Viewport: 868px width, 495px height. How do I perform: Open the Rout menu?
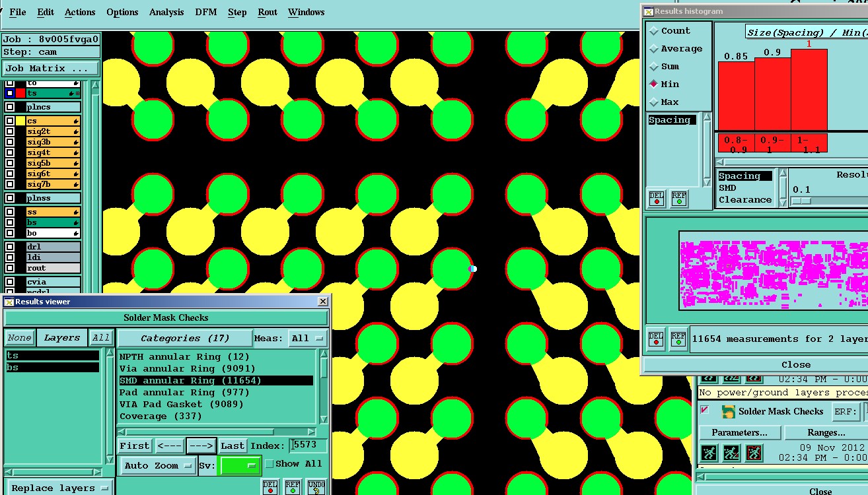268,13
